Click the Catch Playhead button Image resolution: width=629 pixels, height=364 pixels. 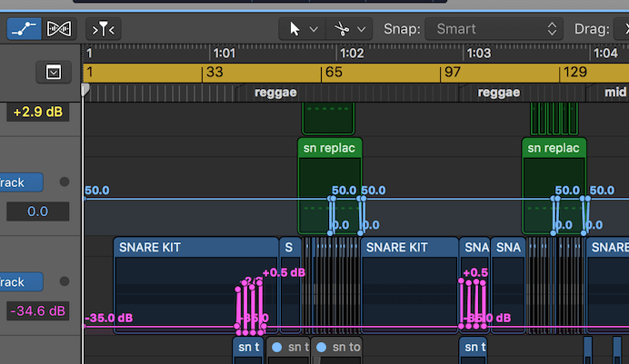pyautogui.click(x=103, y=29)
